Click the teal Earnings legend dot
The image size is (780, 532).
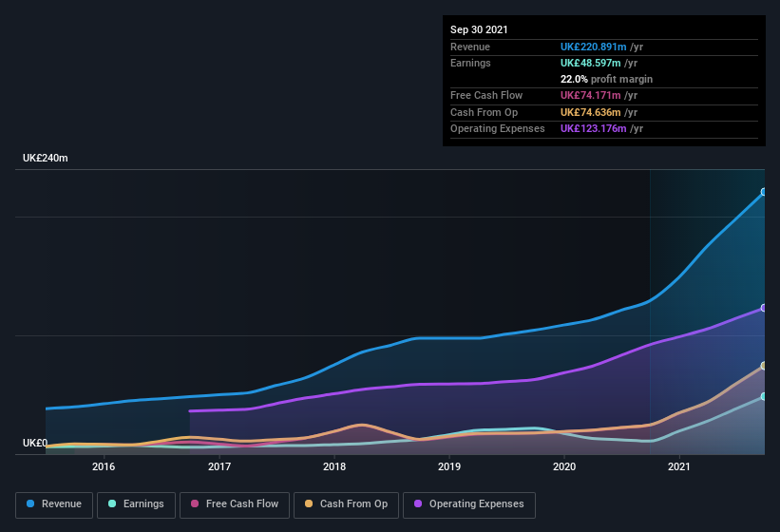pyautogui.click(x=113, y=503)
